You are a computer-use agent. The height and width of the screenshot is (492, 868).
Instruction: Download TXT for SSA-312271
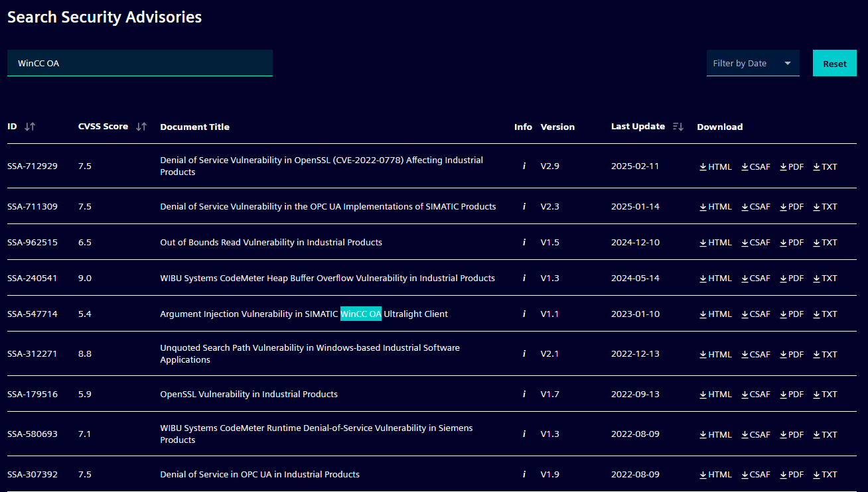click(x=826, y=355)
